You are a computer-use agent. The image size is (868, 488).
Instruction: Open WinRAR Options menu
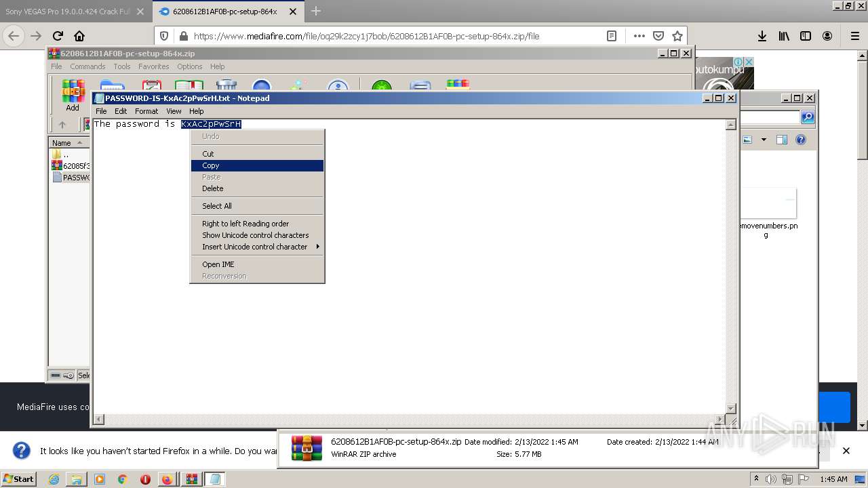190,66
